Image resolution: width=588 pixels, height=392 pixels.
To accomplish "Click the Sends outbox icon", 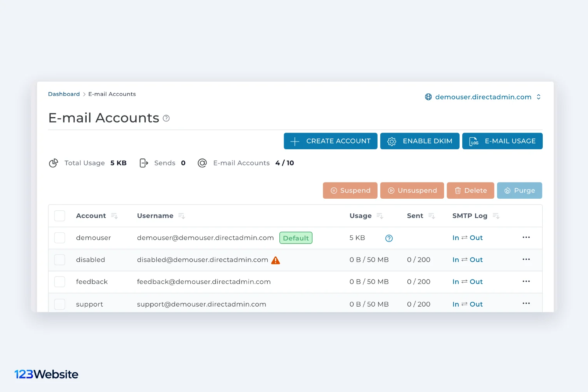I will click(144, 163).
